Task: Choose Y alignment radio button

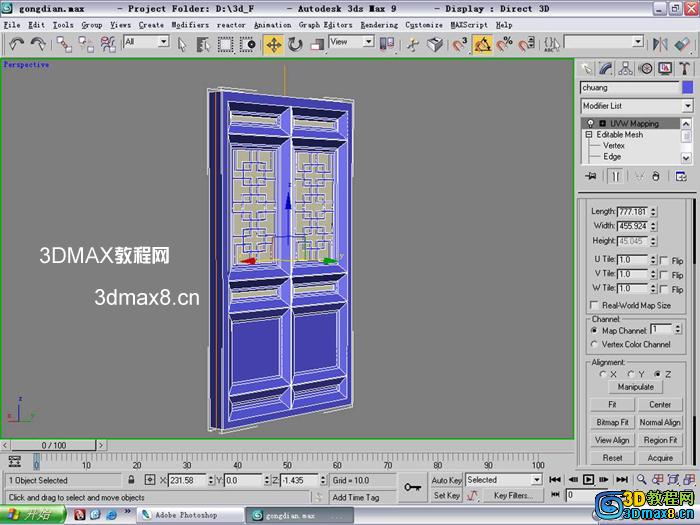Action: point(631,374)
